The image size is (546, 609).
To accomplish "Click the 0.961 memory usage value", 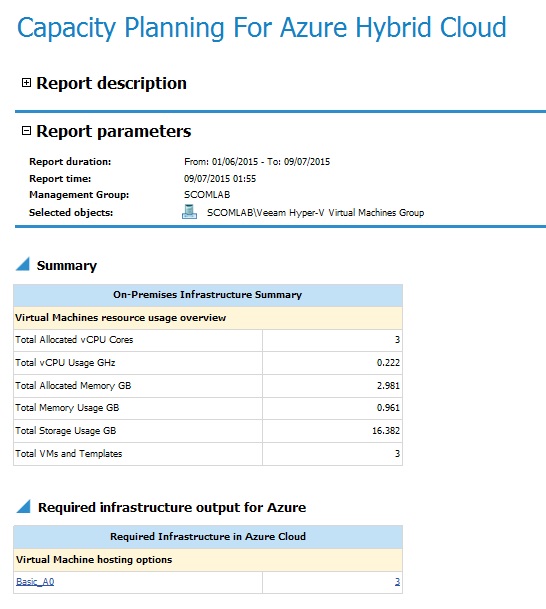I will [388, 408].
